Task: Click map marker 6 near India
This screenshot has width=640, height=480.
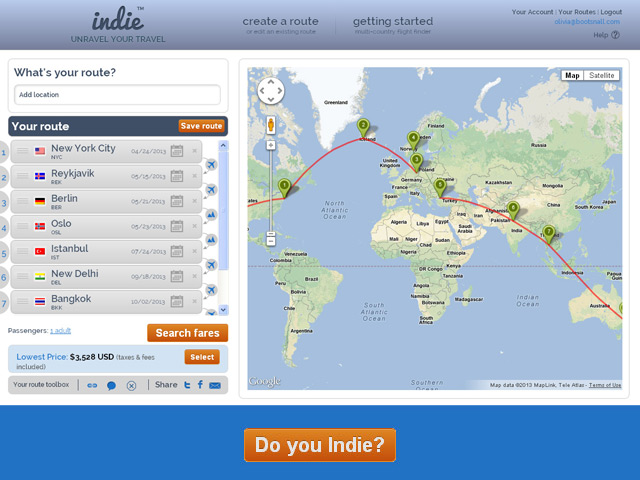Action: tap(513, 211)
